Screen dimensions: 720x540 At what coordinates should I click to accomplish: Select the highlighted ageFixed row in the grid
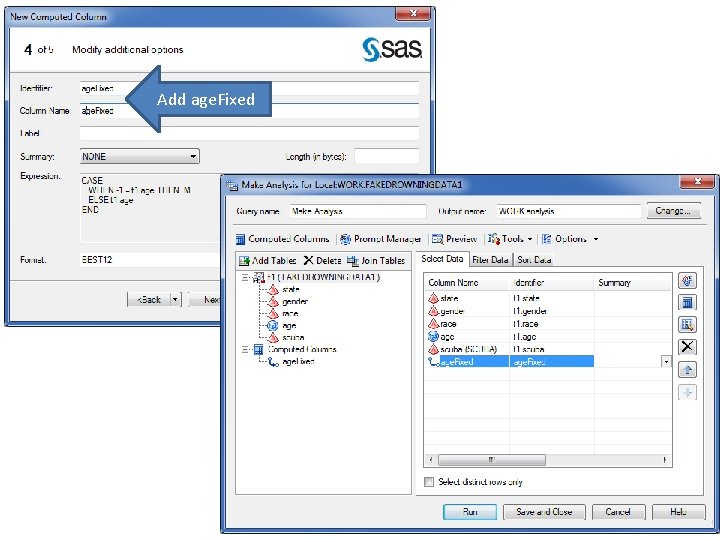tap(547, 362)
